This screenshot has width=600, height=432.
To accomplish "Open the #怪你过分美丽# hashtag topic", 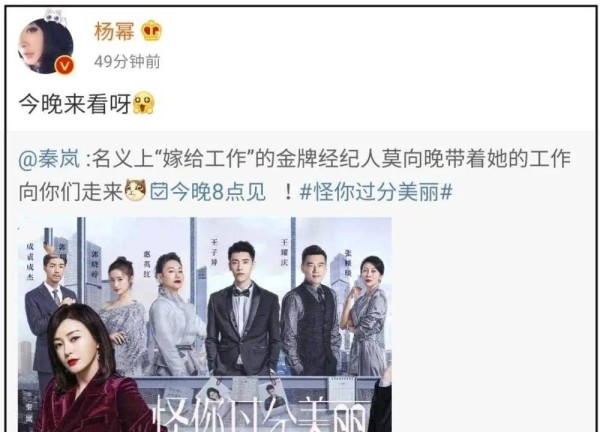I will pos(376,191).
